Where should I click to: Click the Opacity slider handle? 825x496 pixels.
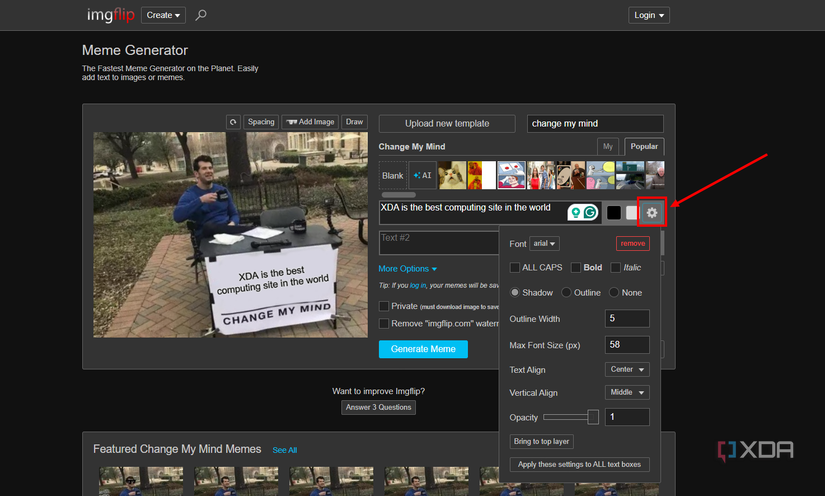pyautogui.click(x=593, y=417)
